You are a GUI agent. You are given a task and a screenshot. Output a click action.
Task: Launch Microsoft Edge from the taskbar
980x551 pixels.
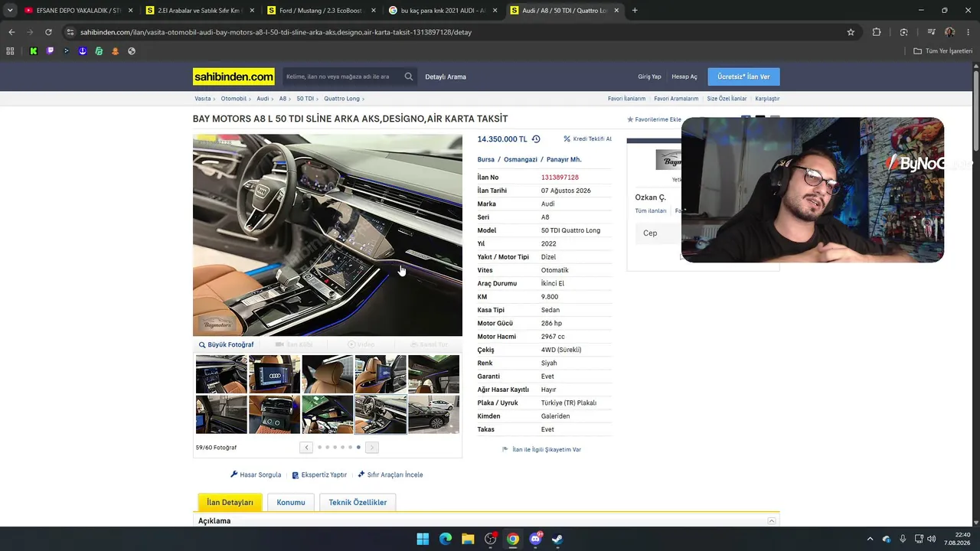[446, 539]
